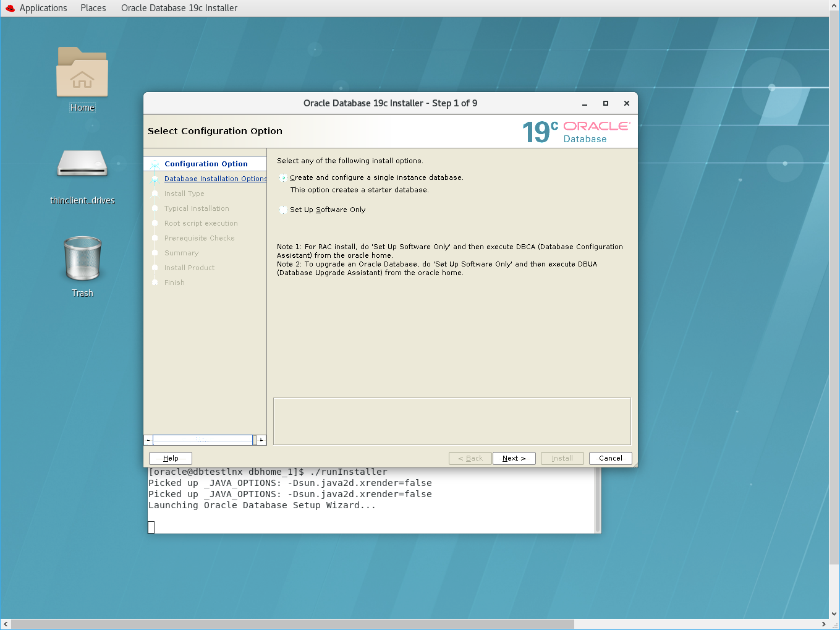Viewport: 840px width, 630px height.
Task: Click the desktop's horizontal scrollbar thumb at bottom
Action: click(x=292, y=624)
